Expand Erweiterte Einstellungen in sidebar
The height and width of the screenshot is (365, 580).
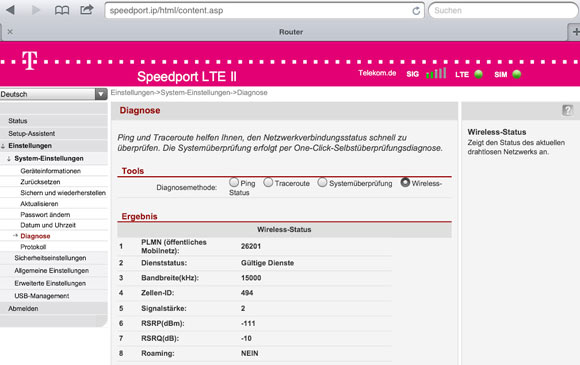(50, 283)
